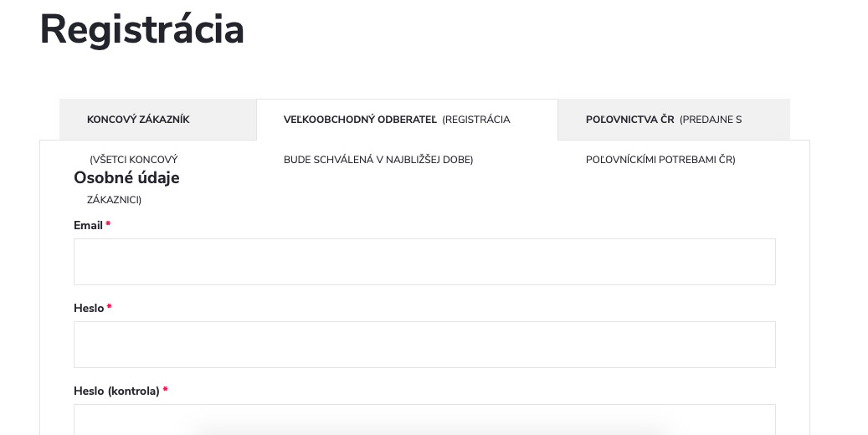
Task: Click the asterisk after Heslo (kontrola)
Action: pyautogui.click(x=165, y=391)
